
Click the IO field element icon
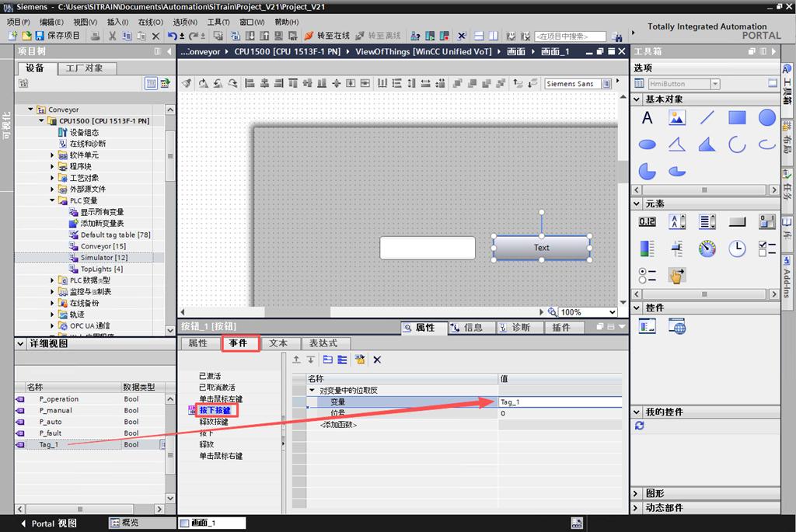(647, 222)
